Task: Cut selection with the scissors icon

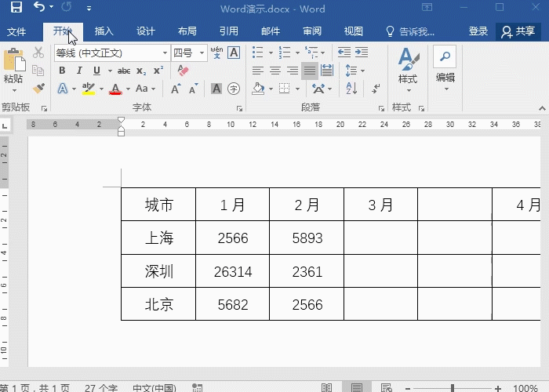Action: point(38,53)
